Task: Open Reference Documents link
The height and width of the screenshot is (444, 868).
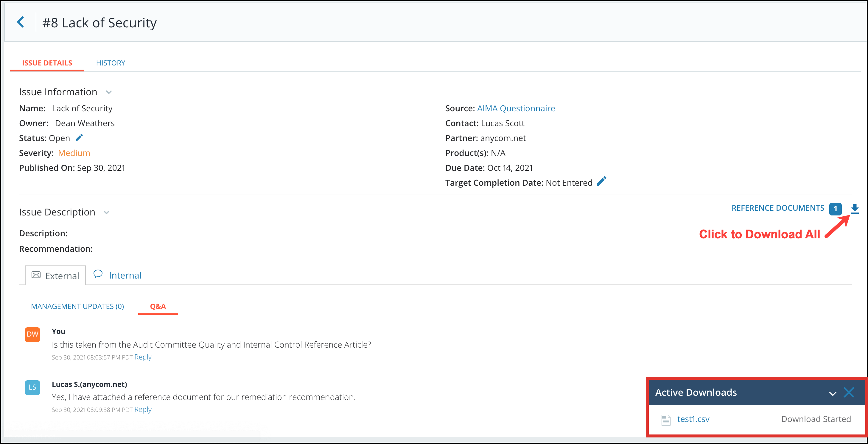Action: [778, 208]
